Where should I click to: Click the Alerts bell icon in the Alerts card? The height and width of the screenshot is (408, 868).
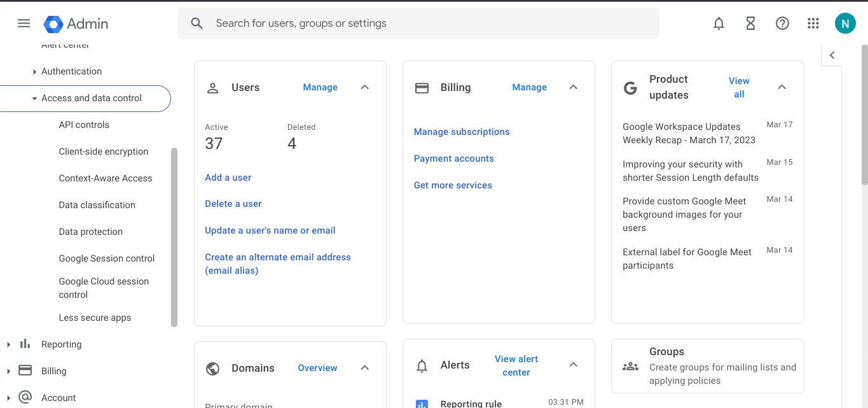coord(422,366)
